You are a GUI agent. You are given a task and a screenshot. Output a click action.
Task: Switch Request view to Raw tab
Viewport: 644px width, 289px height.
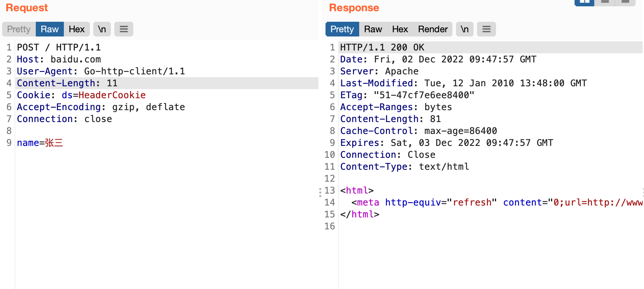50,29
